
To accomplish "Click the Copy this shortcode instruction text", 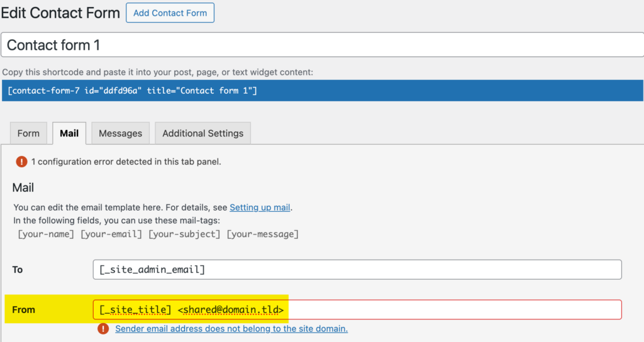I will (x=158, y=72).
